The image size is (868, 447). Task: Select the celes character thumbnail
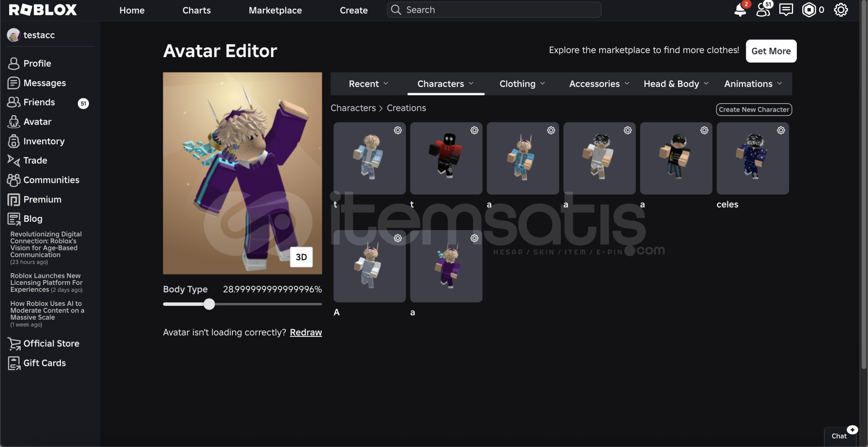coord(752,158)
